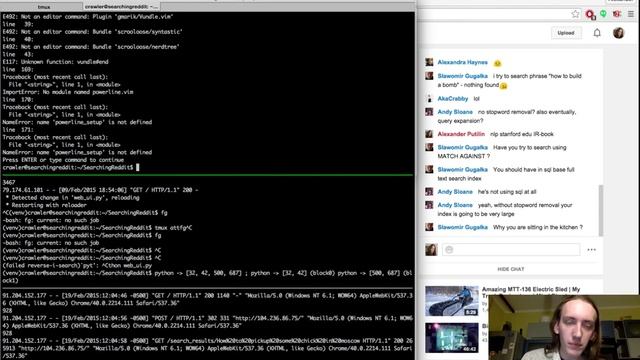
Task: Click 'he's not using sql at all' message
Action: pos(507,191)
